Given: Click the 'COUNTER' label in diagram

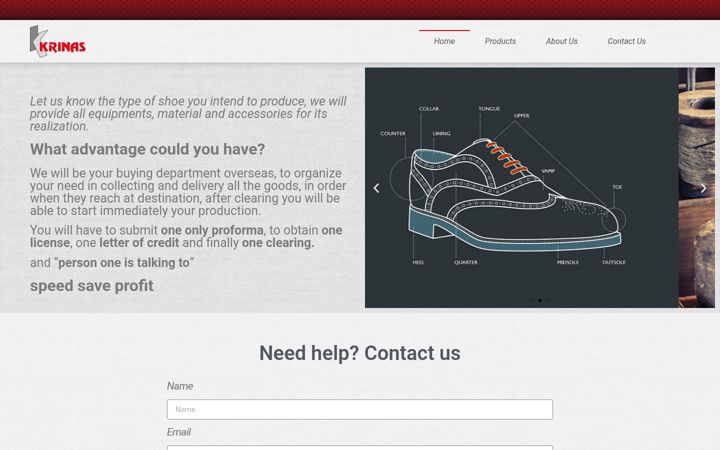Looking at the screenshot, I should (393, 134).
